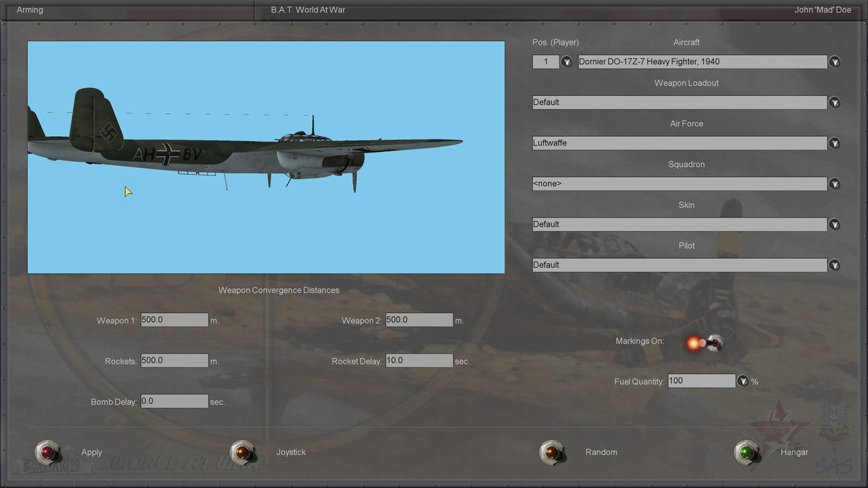The width and height of the screenshot is (868, 488).
Task: Click the aircraft 3D preview image
Action: (266, 157)
